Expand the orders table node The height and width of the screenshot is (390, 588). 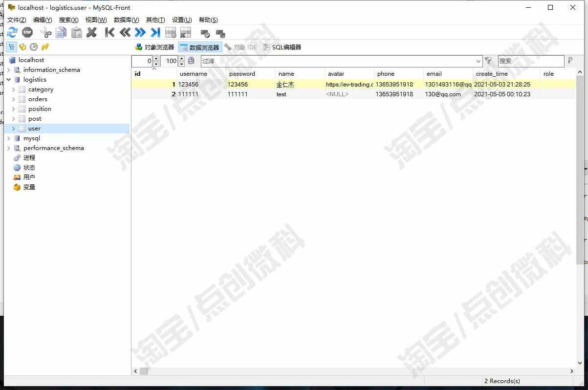click(x=13, y=99)
